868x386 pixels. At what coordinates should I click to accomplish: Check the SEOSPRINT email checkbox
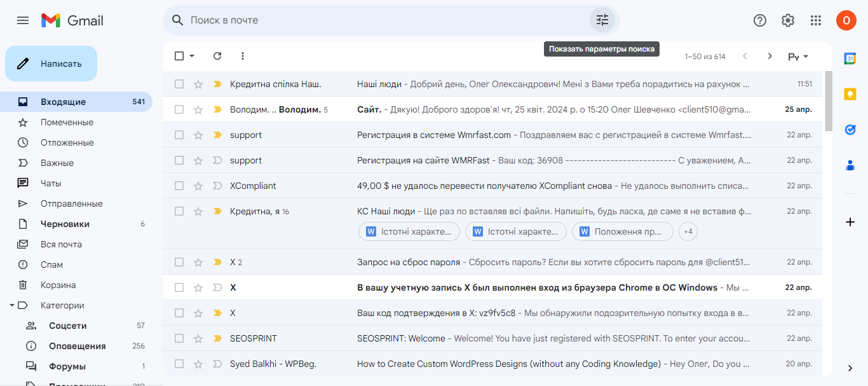(x=179, y=338)
